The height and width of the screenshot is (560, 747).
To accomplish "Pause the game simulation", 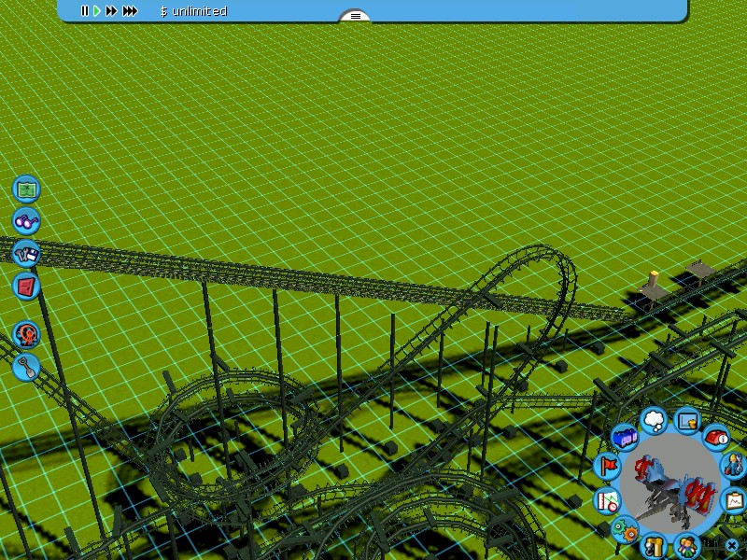I will (x=85, y=10).
